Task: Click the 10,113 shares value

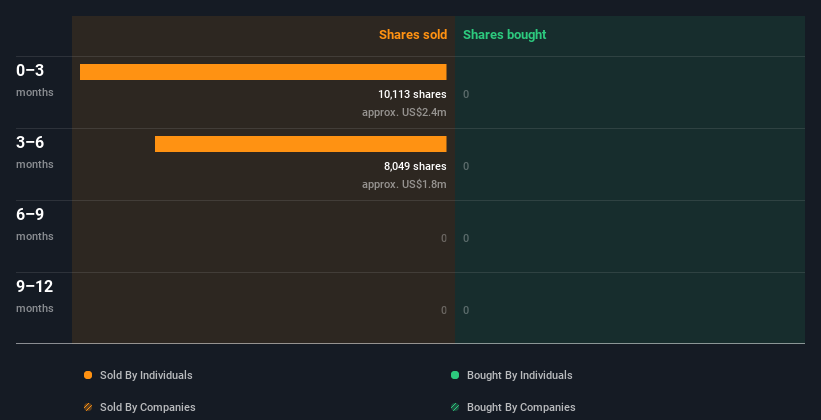Action: click(413, 94)
